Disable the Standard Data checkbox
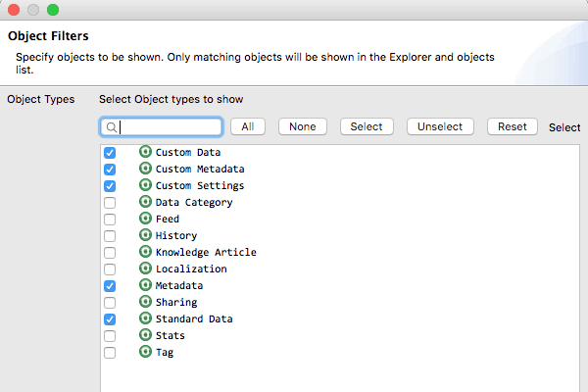 pyautogui.click(x=110, y=319)
